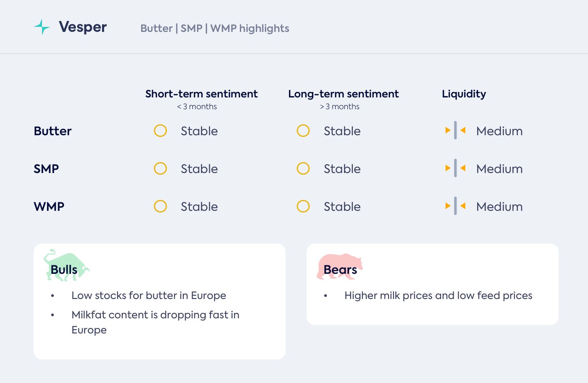Click WMP short-term stable circle icon

[x=160, y=206]
